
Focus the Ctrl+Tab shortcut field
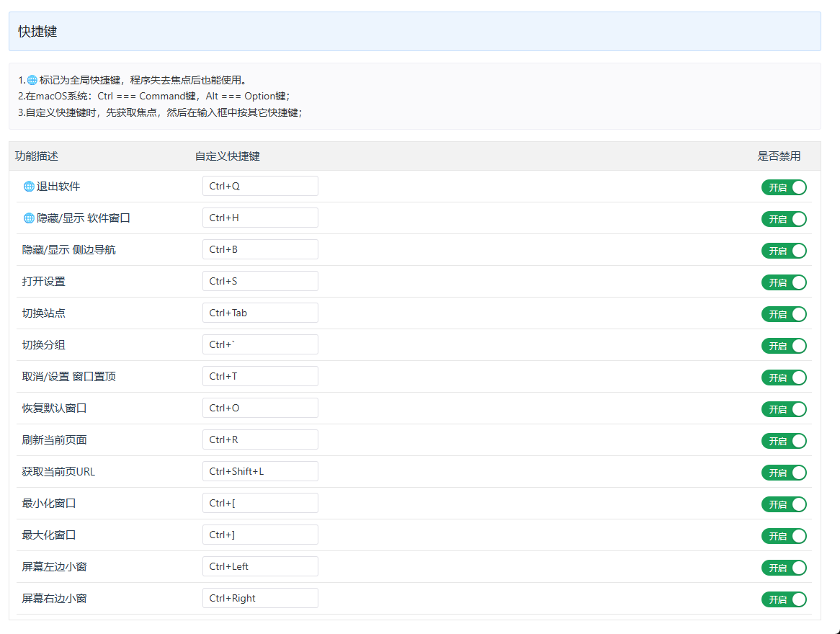coord(260,313)
